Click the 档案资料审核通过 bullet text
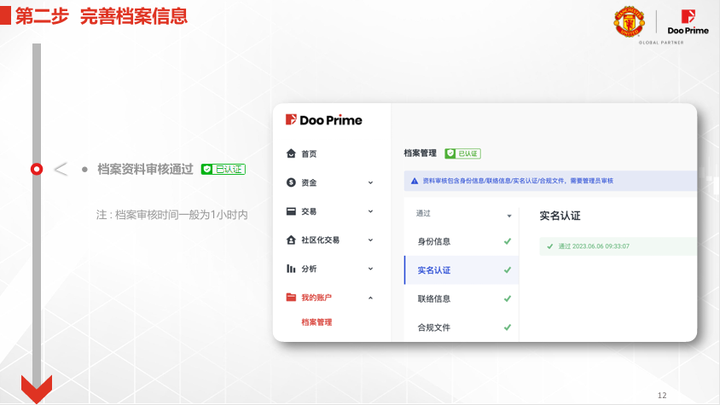This screenshot has width=720, height=405. tap(145, 169)
